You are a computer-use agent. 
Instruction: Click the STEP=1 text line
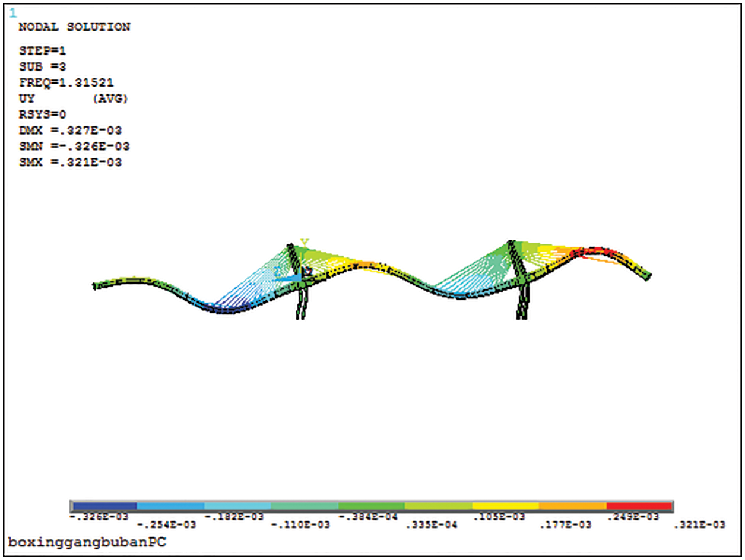(42, 51)
